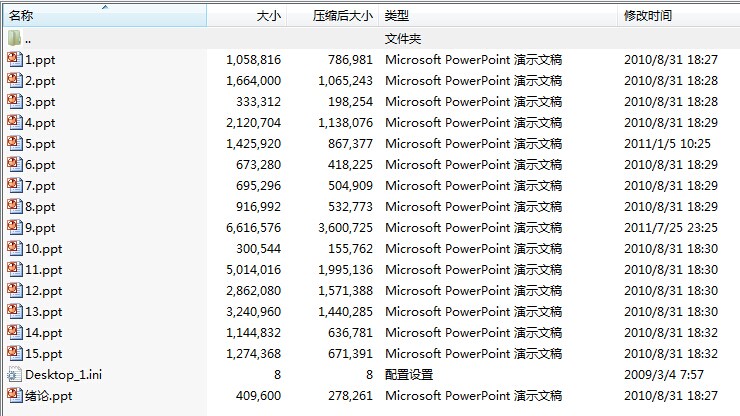Viewport: 740px width, 416px height.
Task: Select the file name 4.ppt
Action: (x=40, y=123)
